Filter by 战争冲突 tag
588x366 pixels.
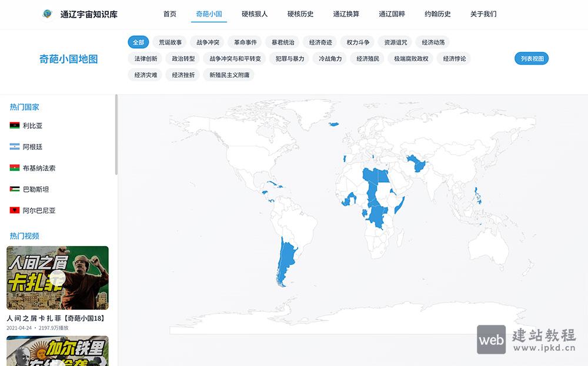208,42
